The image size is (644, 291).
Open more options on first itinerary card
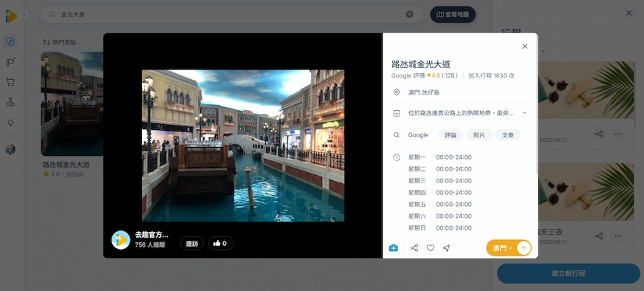[x=617, y=134]
